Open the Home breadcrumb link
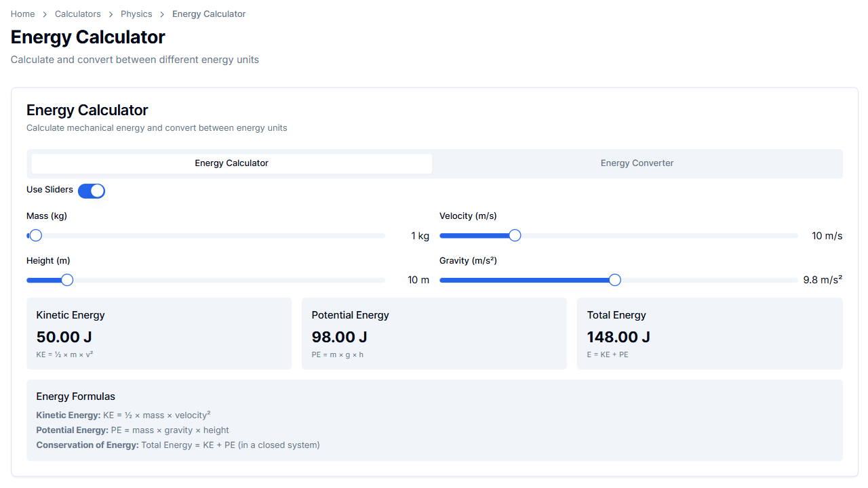This screenshot has height=488, width=868. 22,14
